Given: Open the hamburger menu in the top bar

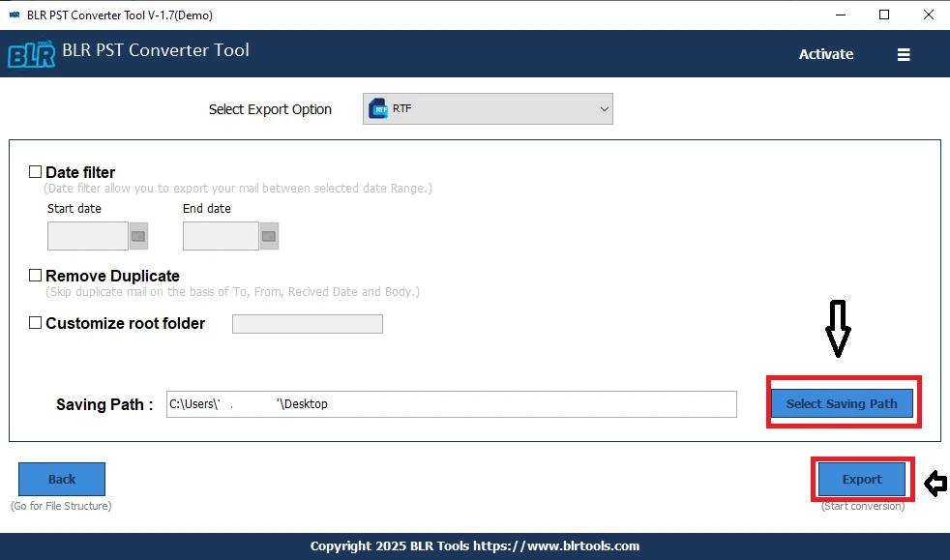Looking at the screenshot, I should (904, 54).
